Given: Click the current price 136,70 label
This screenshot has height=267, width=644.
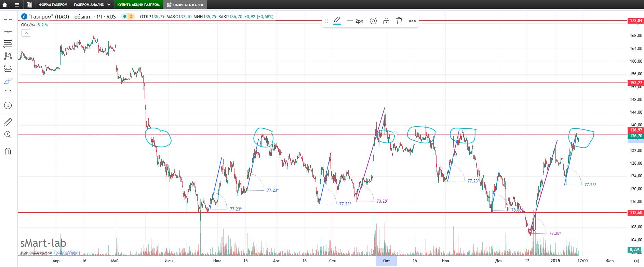Looking at the screenshot, I should coord(636,136).
